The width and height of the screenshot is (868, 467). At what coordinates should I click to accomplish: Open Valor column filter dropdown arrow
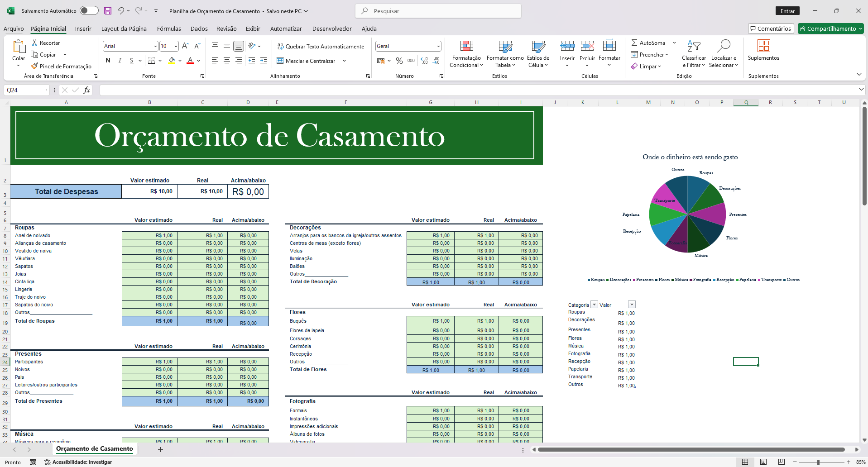coord(632,305)
